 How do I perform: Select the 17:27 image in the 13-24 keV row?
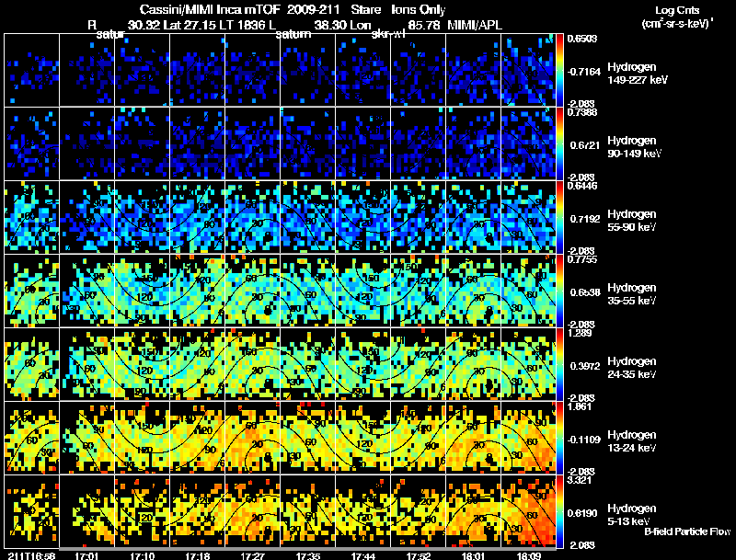252,438
